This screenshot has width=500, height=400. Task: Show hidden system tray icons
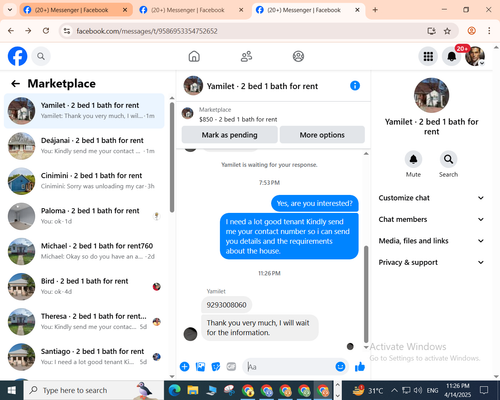[394, 390]
